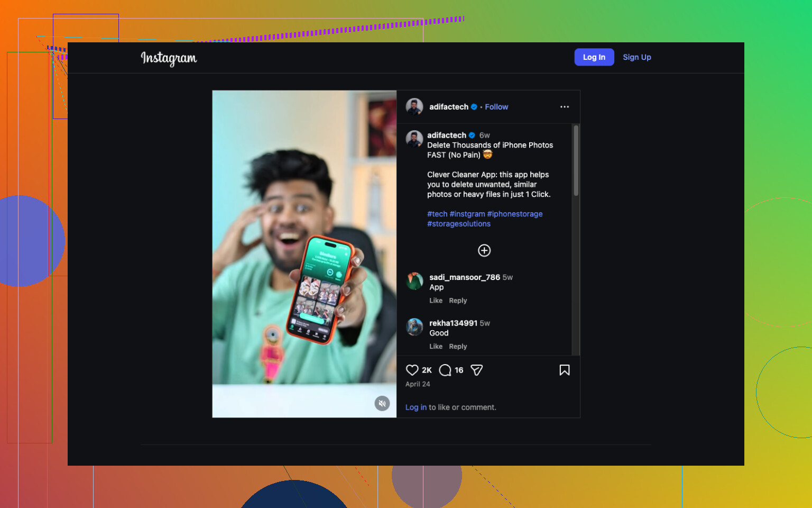Click the 16 comments count

459,370
